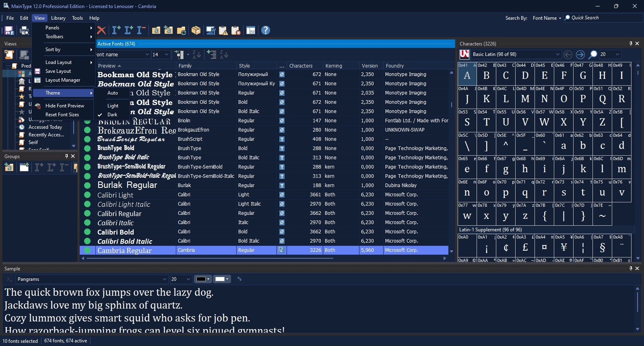This screenshot has height=346, width=644.
Task: Toggle active state of Calibri Italic
Action: pos(87,222)
